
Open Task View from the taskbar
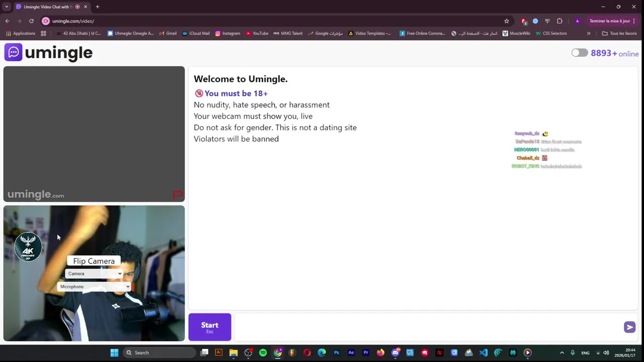(204, 352)
